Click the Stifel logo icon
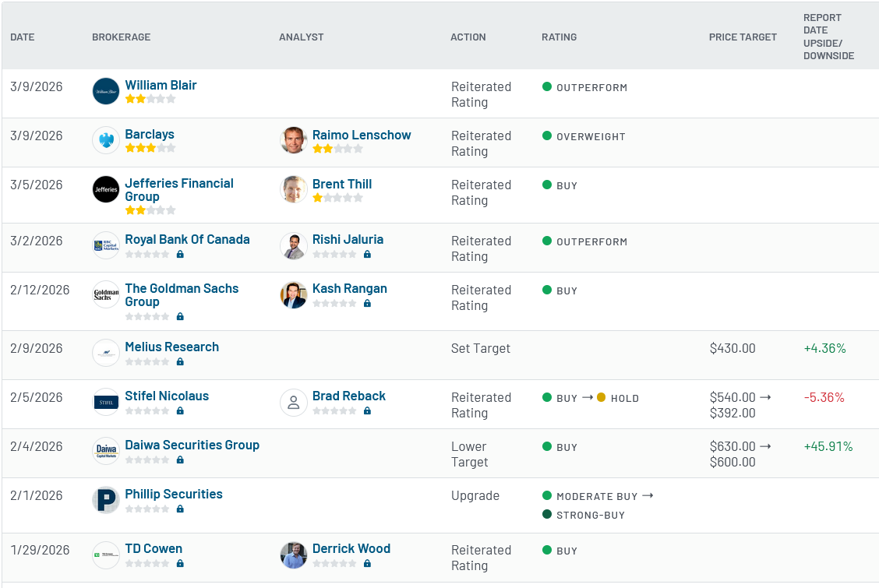This screenshot has height=588, width=879. tap(106, 402)
